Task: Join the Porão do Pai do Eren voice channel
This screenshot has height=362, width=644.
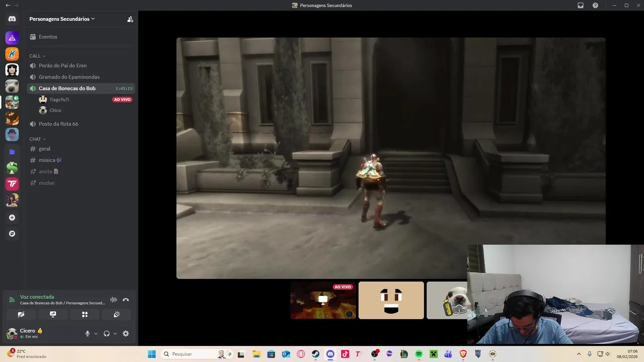Action: pos(81,65)
